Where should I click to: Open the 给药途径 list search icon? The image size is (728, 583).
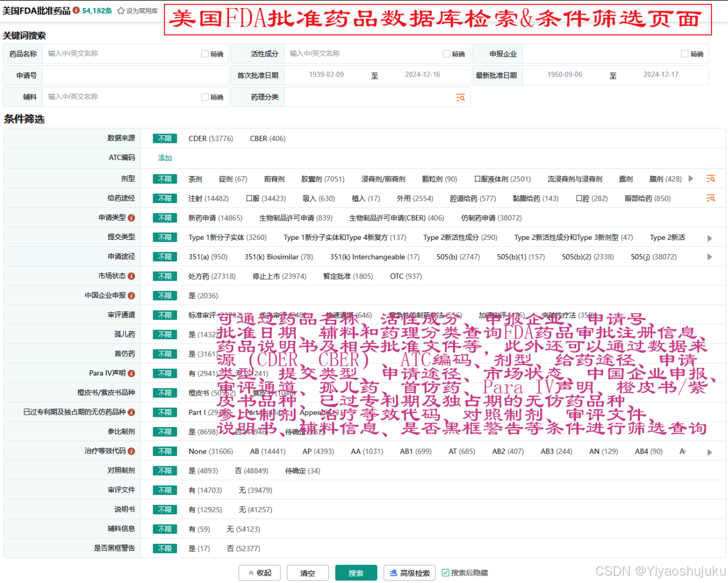(x=710, y=198)
